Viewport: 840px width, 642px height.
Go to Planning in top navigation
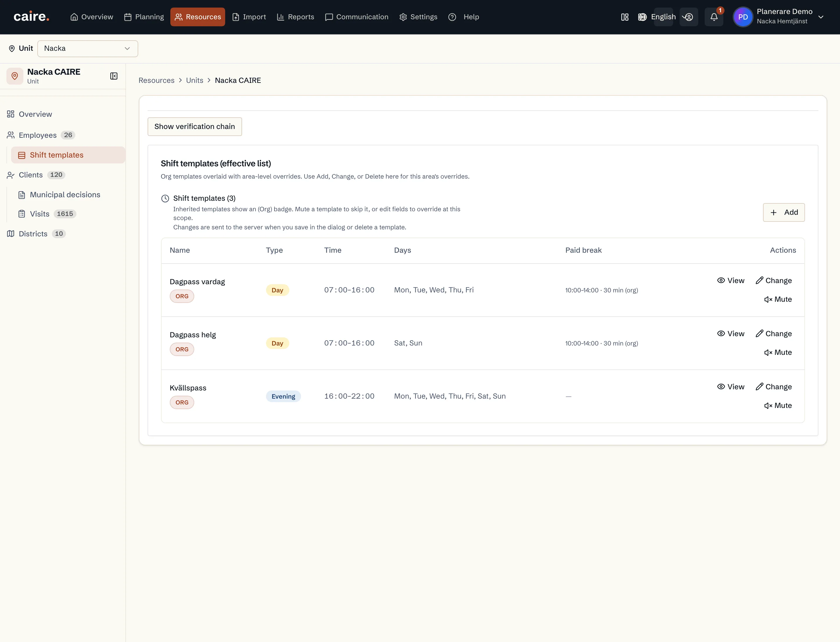(144, 17)
